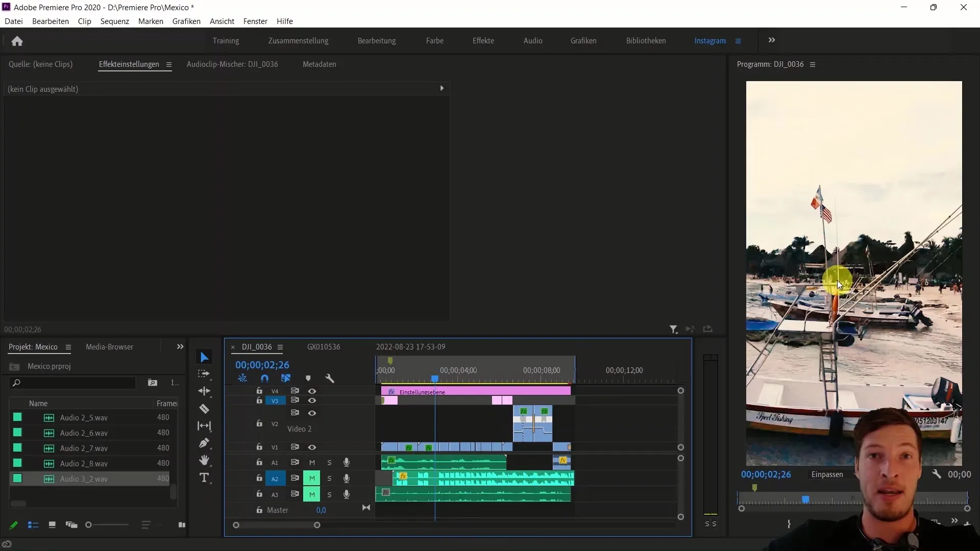The width and height of the screenshot is (980, 551).
Task: Click the program monitor scrubber playhead
Action: pyautogui.click(x=805, y=499)
